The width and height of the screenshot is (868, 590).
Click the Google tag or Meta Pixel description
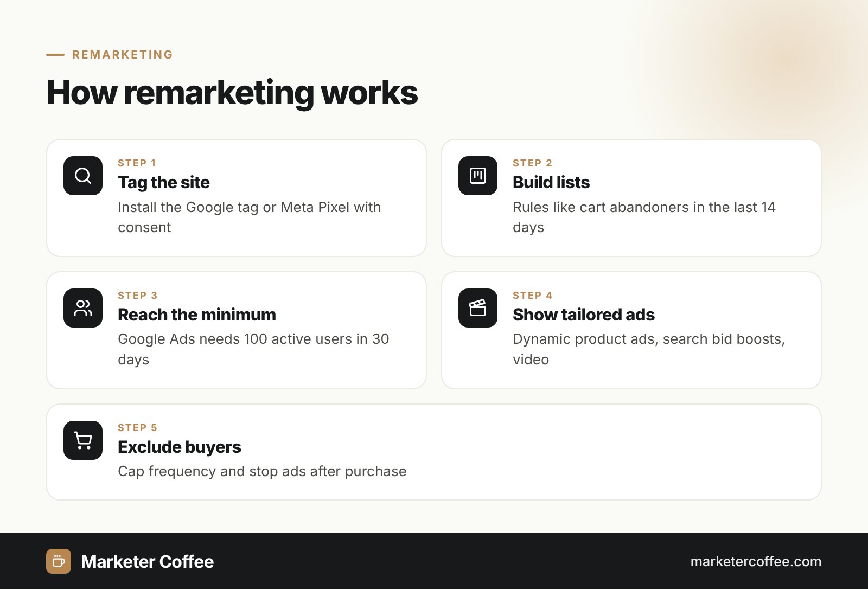tap(250, 217)
